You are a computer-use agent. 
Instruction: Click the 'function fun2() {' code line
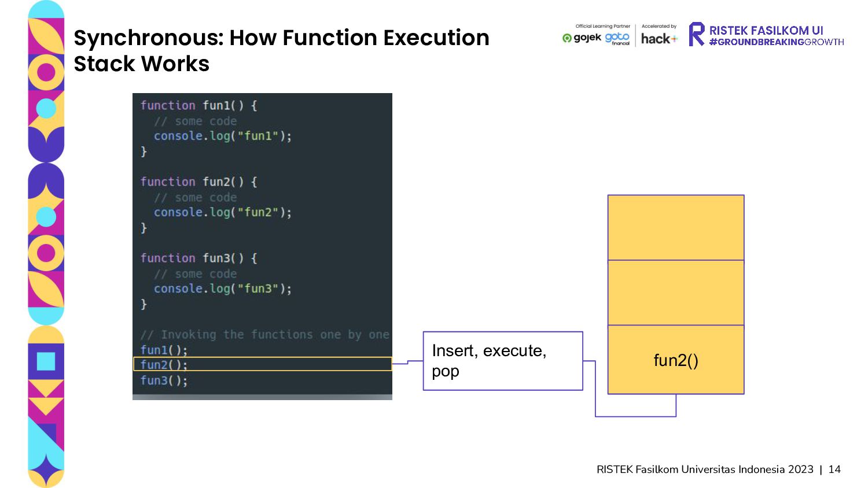[198, 182]
